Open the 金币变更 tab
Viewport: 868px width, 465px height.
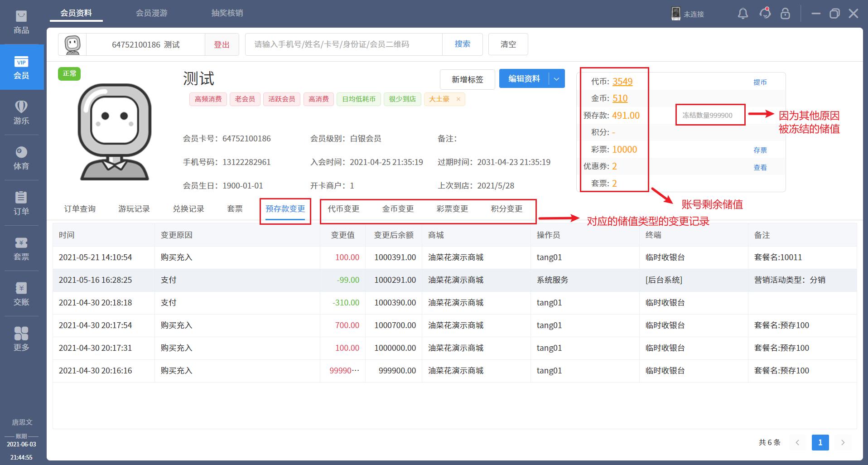pos(398,209)
